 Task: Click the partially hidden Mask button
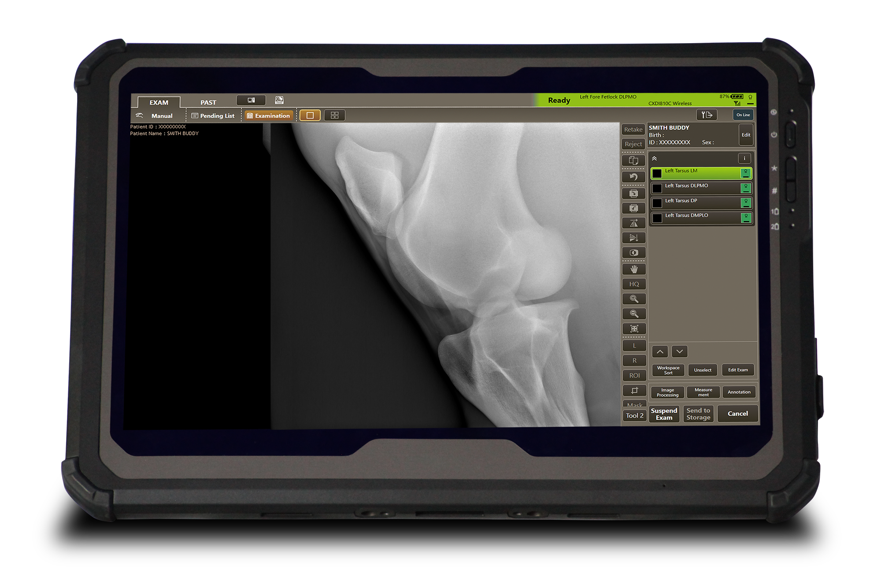click(x=634, y=404)
